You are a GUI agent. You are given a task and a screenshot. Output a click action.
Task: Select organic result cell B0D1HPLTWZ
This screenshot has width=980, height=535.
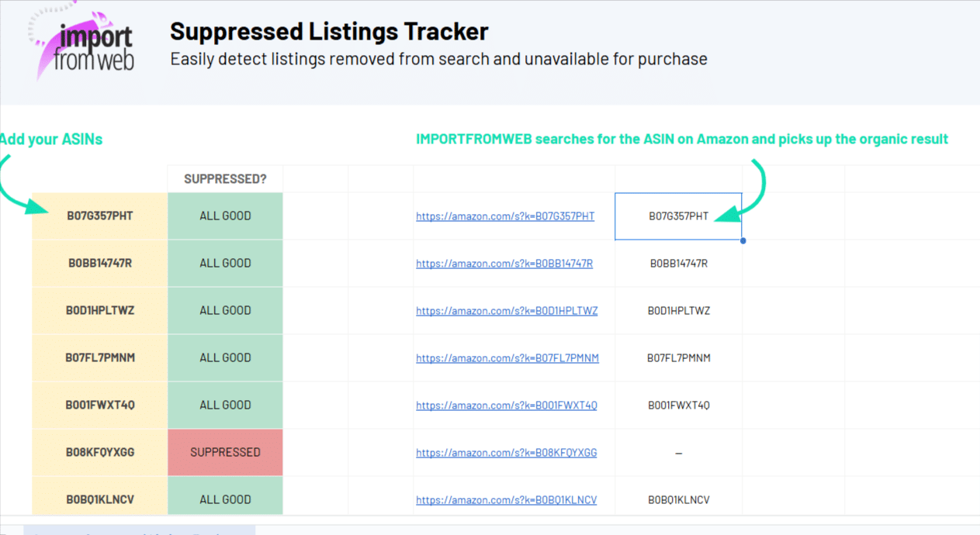678,311
